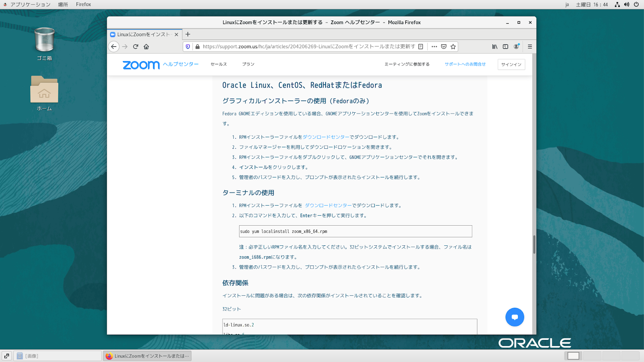Open the Firefox home page icon

147,47
